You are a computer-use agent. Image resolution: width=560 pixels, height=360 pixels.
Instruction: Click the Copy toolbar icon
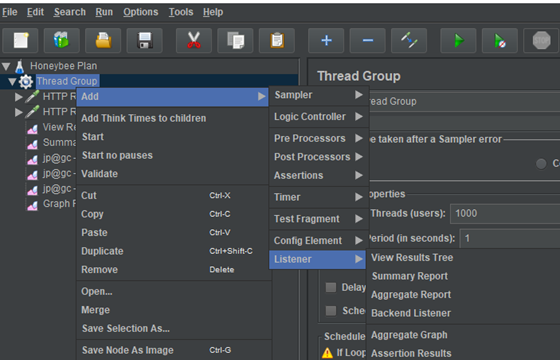coord(235,40)
